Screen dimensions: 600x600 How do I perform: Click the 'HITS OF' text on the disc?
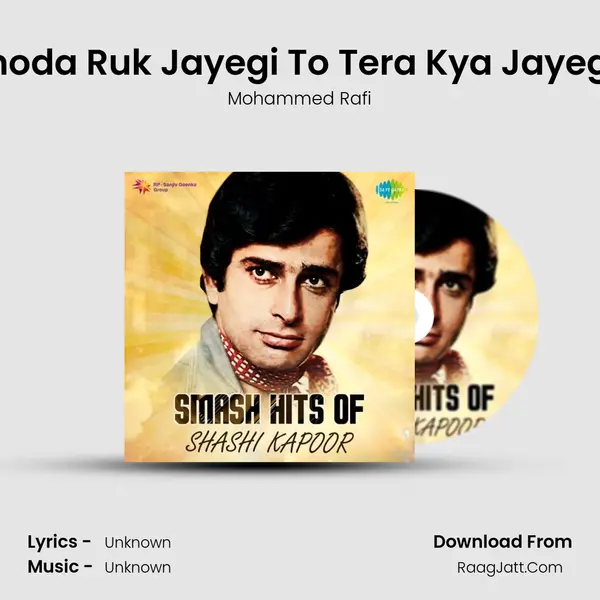click(x=455, y=400)
